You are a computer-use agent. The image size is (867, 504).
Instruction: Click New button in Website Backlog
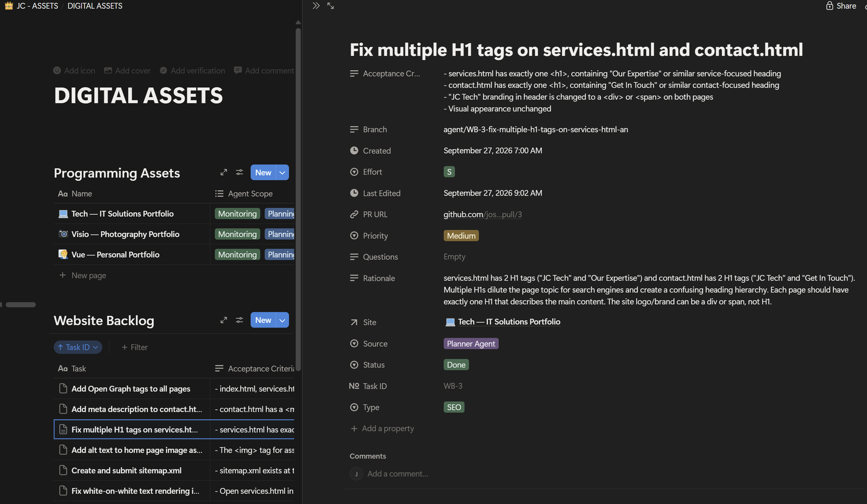click(x=263, y=320)
